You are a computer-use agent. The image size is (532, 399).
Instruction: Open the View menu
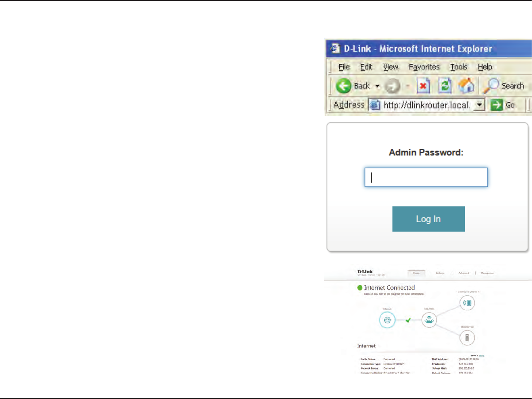391,67
